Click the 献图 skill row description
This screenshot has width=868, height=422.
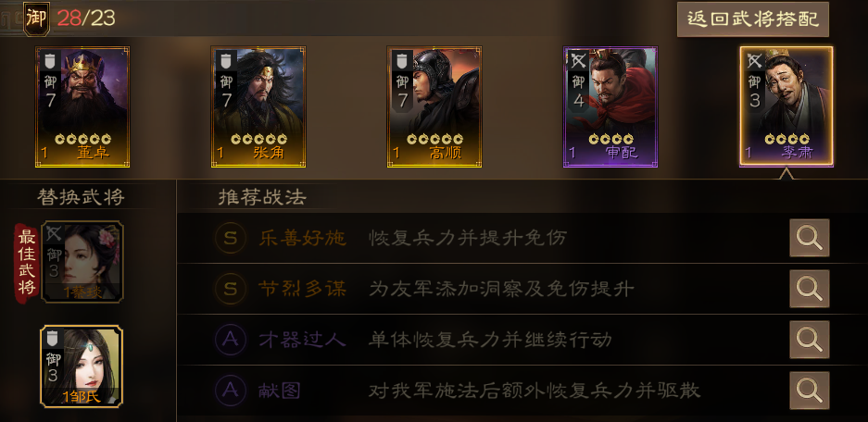pyautogui.click(x=535, y=391)
